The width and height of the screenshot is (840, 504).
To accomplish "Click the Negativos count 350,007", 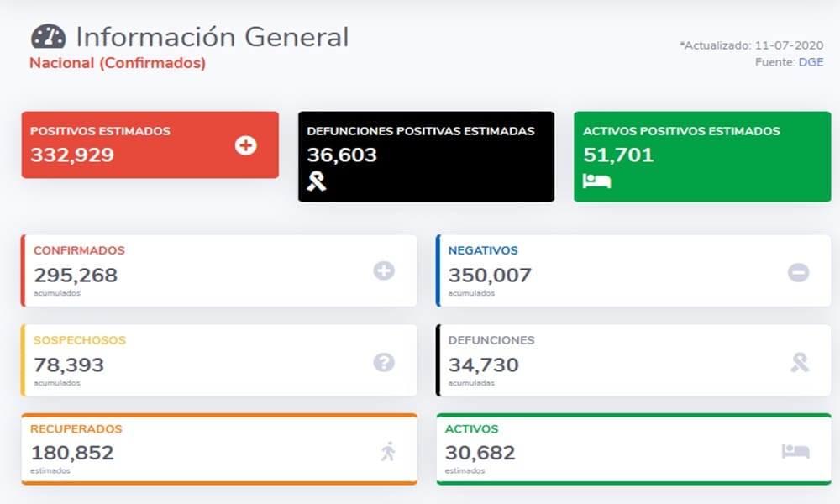I will click(490, 276).
